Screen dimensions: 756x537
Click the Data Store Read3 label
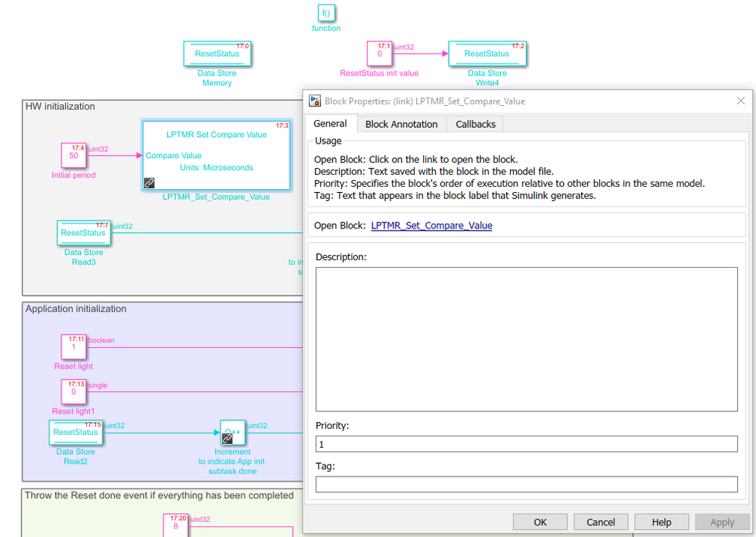(83, 257)
